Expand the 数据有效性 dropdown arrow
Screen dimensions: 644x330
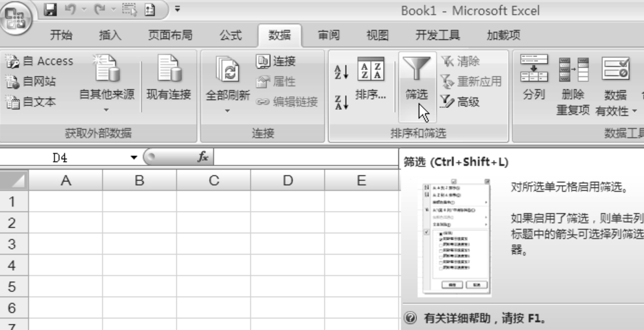tap(635, 111)
